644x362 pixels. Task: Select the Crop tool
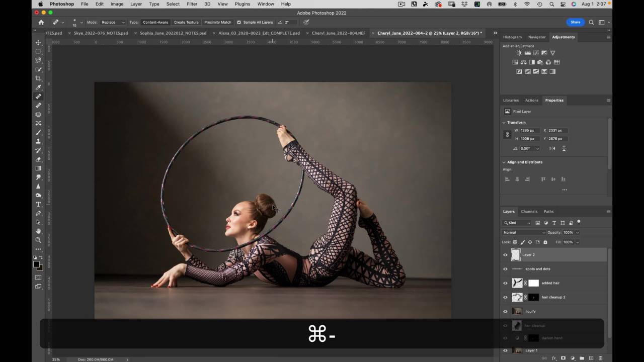tap(38, 78)
